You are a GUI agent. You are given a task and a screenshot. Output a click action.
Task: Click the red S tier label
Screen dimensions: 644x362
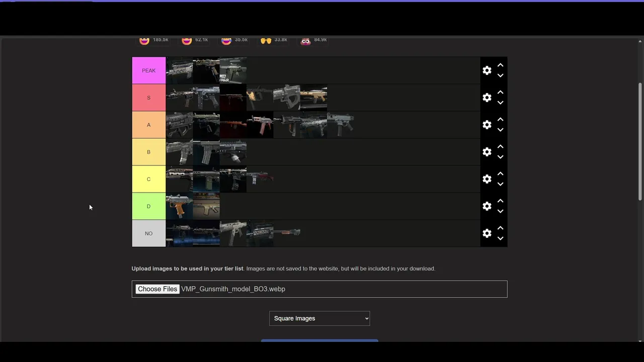pos(149,98)
